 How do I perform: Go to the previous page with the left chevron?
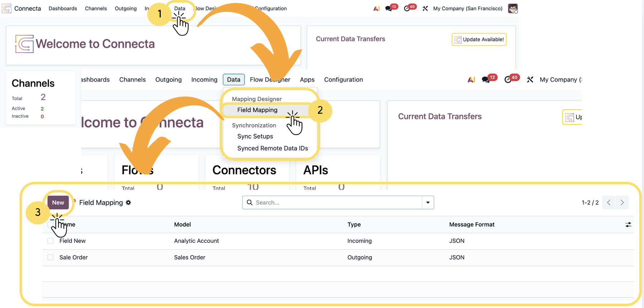point(609,203)
